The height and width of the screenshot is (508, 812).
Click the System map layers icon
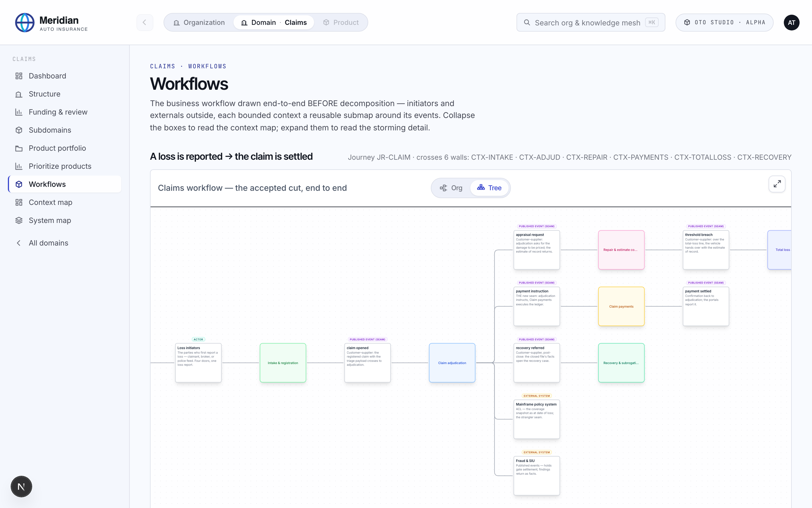(x=19, y=220)
